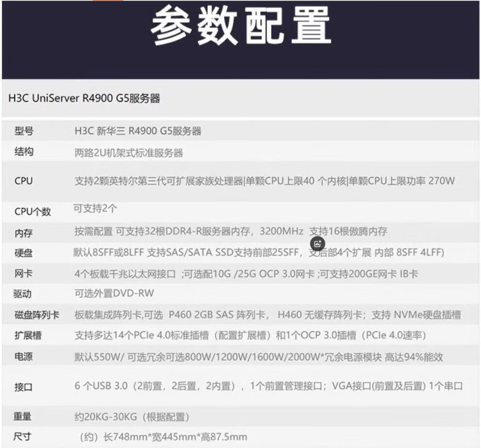481x448 pixels.
Task: Select the 扩展槽 row label
Action: [28, 335]
